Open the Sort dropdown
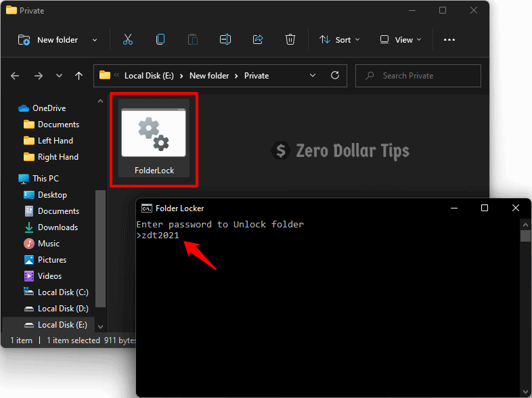Screen dimensions: 532x398 tap(339, 40)
